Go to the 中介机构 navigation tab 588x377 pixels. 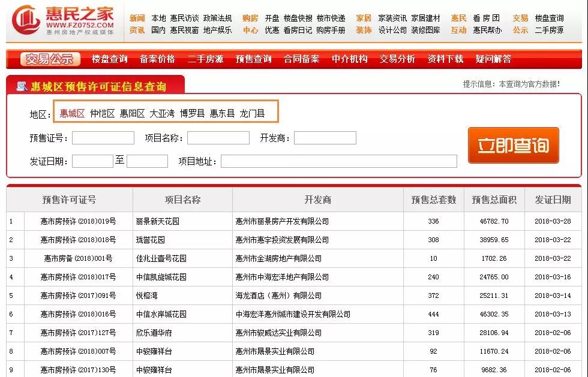[x=349, y=59]
